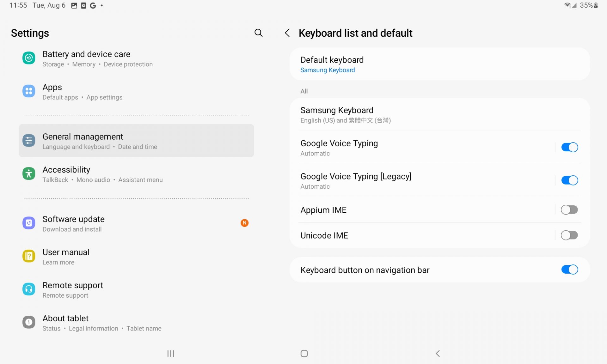Open Battery and device care icon

[29, 58]
